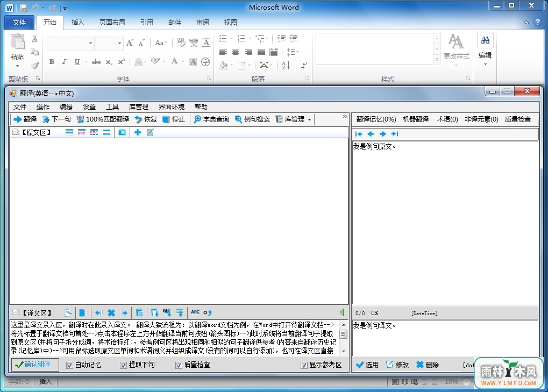Image resolution: width=548 pixels, height=392 pixels.
Task: Center align text in Word ribbon
Action: (236, 52)
